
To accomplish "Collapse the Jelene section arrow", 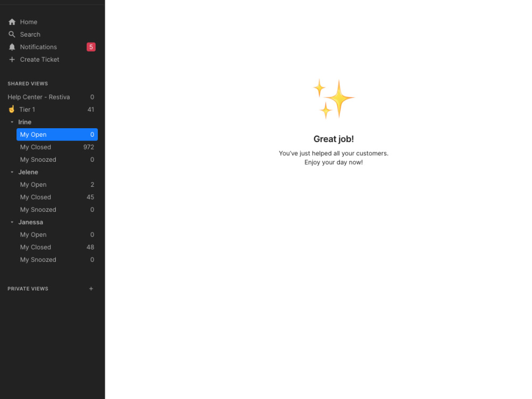I will pyautogui.click(x=12, y=172).
